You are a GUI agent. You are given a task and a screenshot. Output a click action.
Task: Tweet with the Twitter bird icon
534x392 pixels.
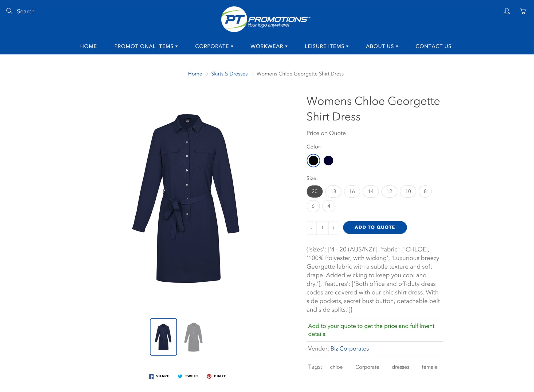[180, 376]
